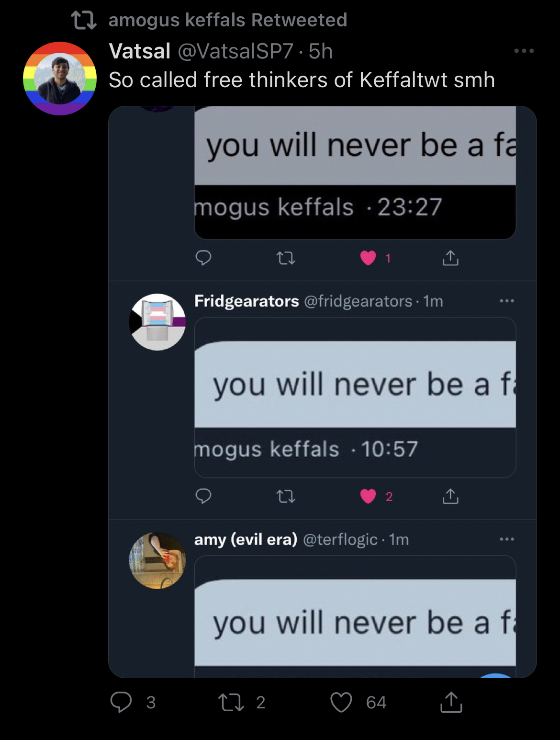Click the Vatsal display name
560x740 pixels.
(140, 51)
